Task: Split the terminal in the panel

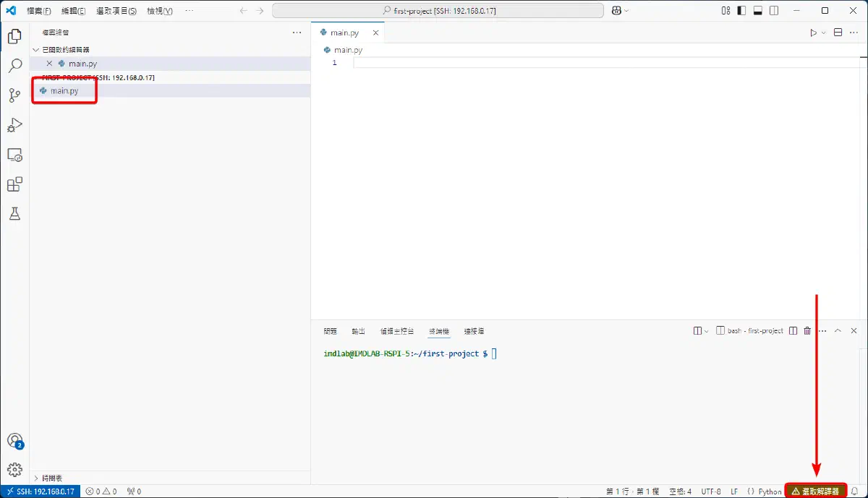Action: pos(793,330)
